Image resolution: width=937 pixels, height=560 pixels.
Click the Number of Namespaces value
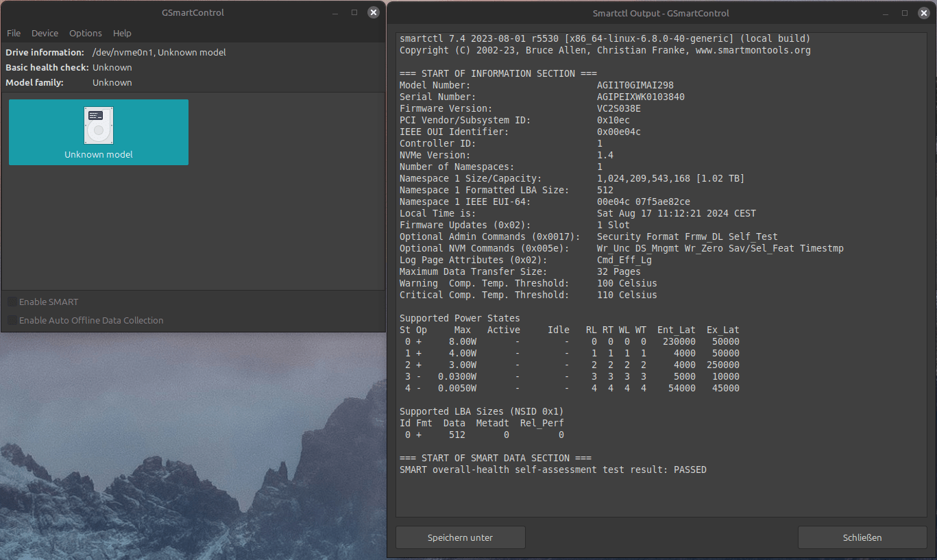[x=600, y=167]
